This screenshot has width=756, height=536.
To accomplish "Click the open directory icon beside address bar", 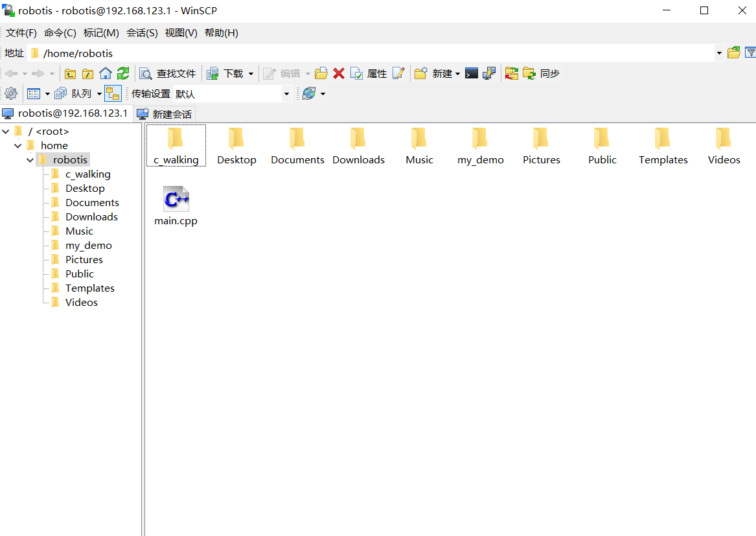I will pos(734,53).
